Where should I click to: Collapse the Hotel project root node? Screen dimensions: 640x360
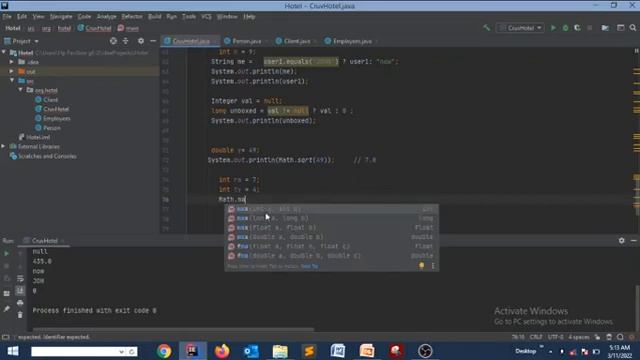4,52
